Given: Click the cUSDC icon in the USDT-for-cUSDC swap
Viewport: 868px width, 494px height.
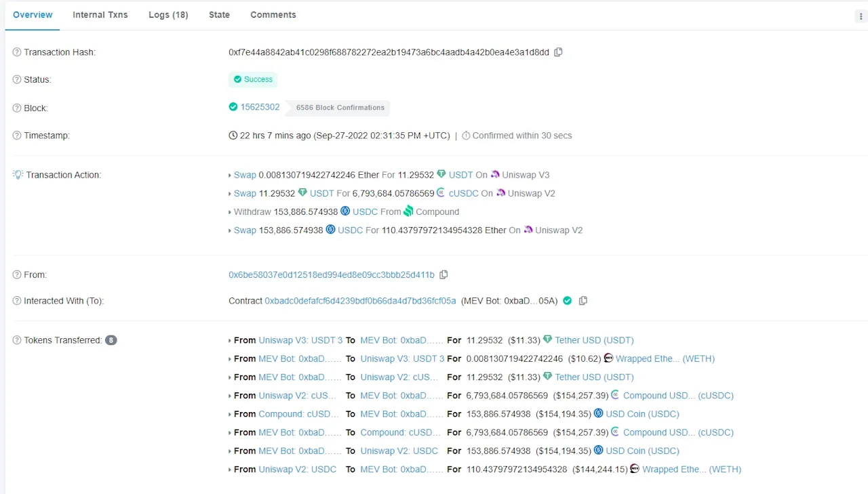Looking at the screenshot, I should coord(441,193).
